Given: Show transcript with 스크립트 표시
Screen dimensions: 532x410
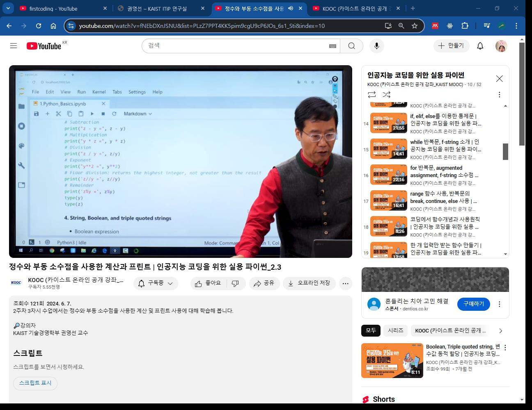Looking at the screenshot, I should pyautogui.click(x=35, y=383).
